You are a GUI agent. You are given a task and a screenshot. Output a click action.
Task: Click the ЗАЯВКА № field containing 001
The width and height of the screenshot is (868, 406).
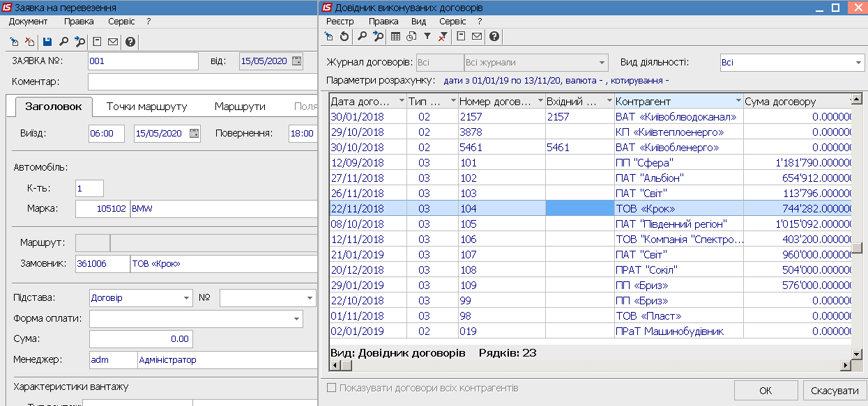(x=143, y=61)
